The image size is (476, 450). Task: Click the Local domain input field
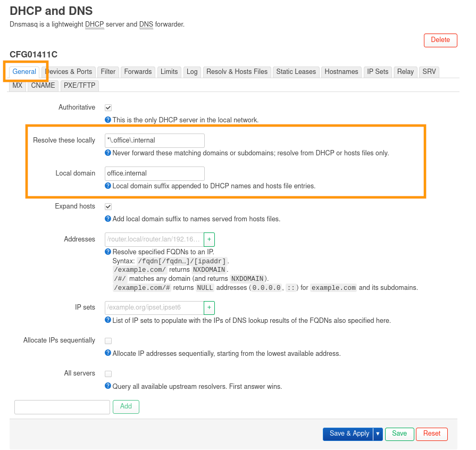pos(155,173)
